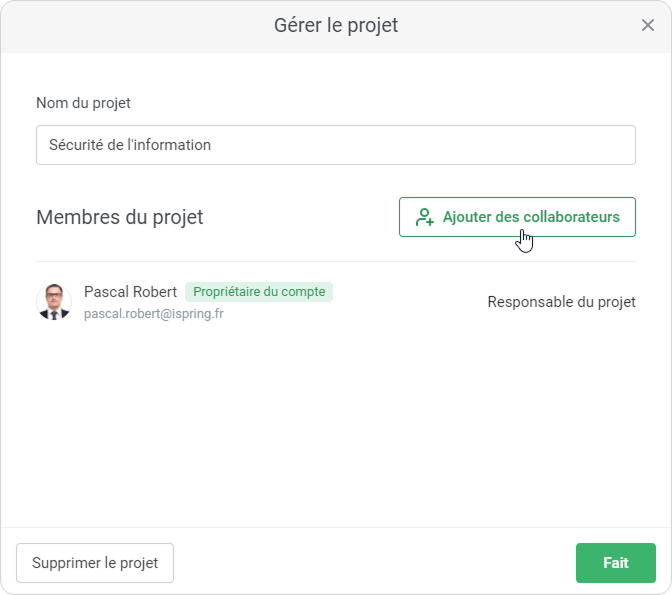Click the pascal.robert@ispring.fr email address
This screenshot has width=672, height=595.
(x=154, y=313)
